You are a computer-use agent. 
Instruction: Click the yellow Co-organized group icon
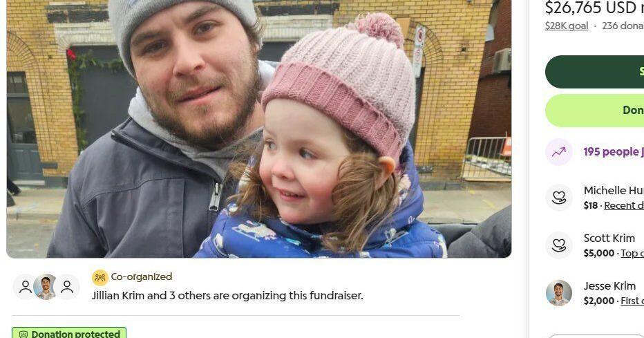coord(100,278)
